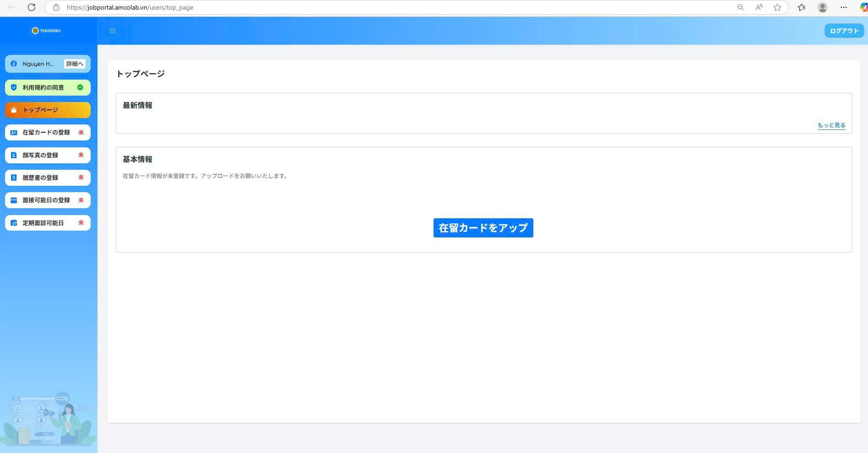868x453 pixels.
Task: Click 詳細へ button beside Nguyen H...
Action: pos(75,64)
